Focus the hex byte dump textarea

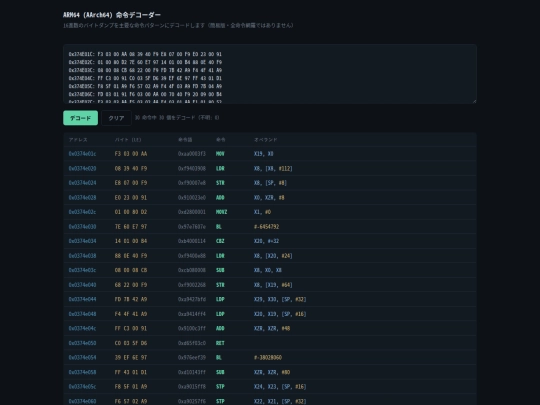pos(270,74)
